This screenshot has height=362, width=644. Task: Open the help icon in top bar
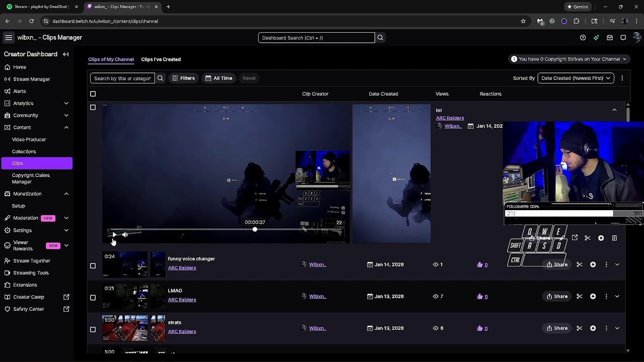[x=583, y=38]
